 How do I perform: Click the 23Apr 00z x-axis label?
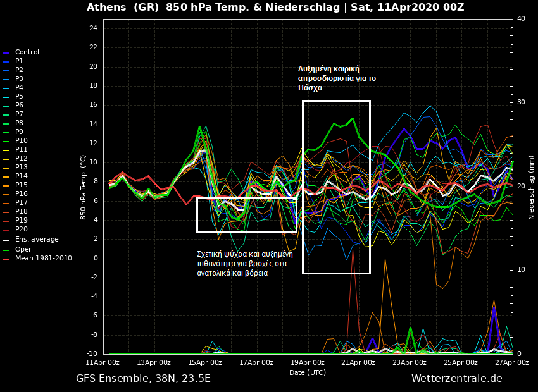pos(410,362)
